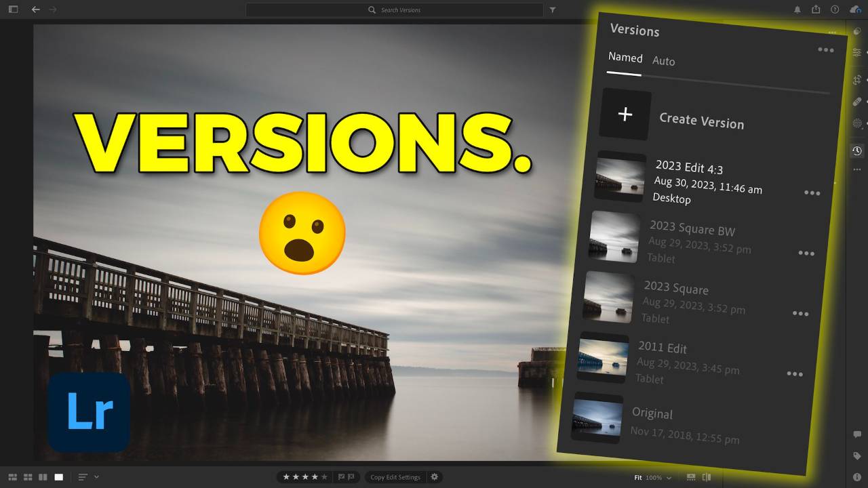Open the sort options chevron near grid icons
The height and width of the screenshot is (488, 868).
click(x=97, y=477)
